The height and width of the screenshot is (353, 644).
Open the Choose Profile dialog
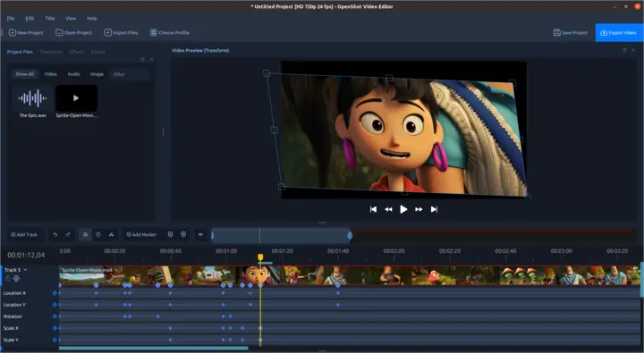tap(170, 32)
